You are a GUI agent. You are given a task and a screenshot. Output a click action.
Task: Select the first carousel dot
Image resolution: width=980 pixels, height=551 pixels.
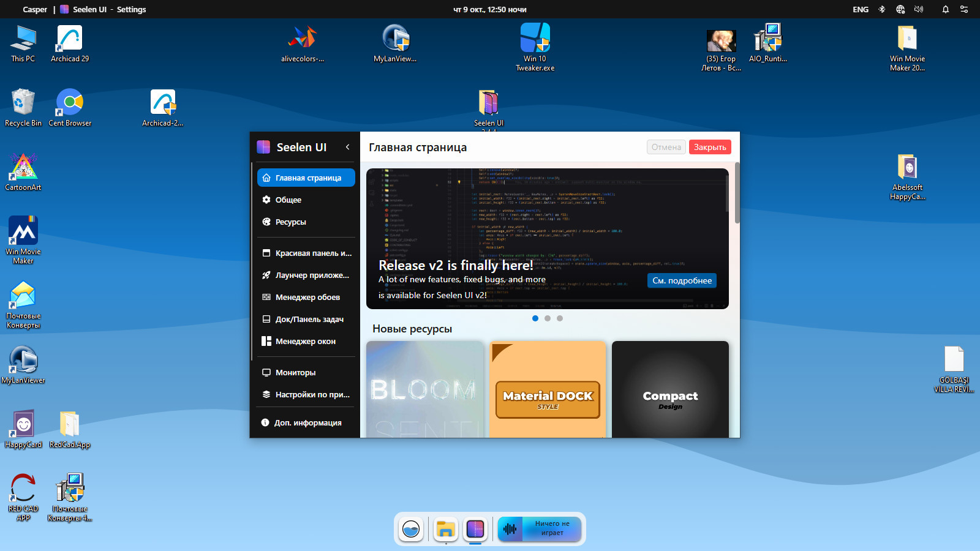pyautogui.click(x=535, y=318)
